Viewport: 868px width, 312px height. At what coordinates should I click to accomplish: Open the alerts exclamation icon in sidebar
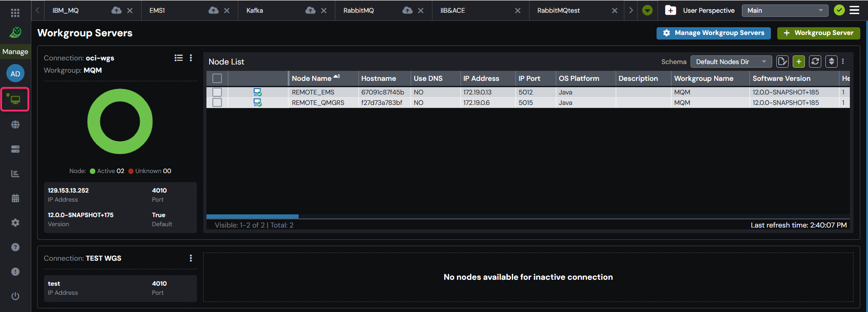click(x=15, y=272)
